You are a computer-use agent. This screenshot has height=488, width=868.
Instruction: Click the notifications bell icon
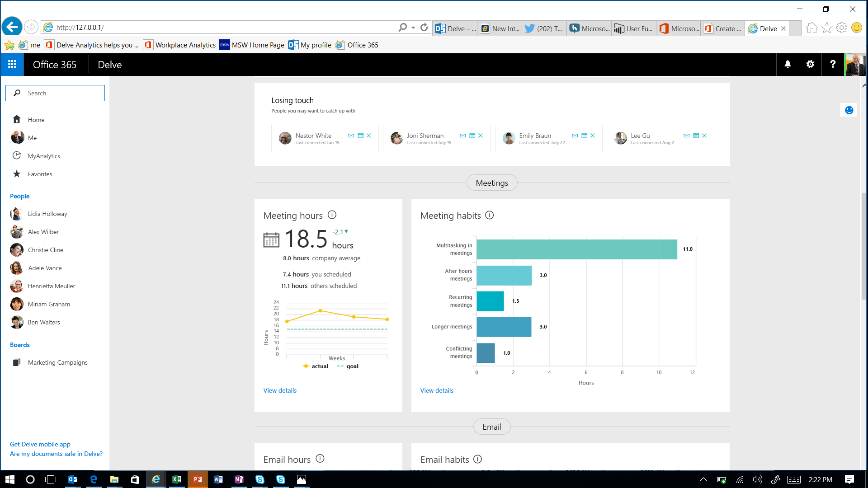(x=788, y=65)
